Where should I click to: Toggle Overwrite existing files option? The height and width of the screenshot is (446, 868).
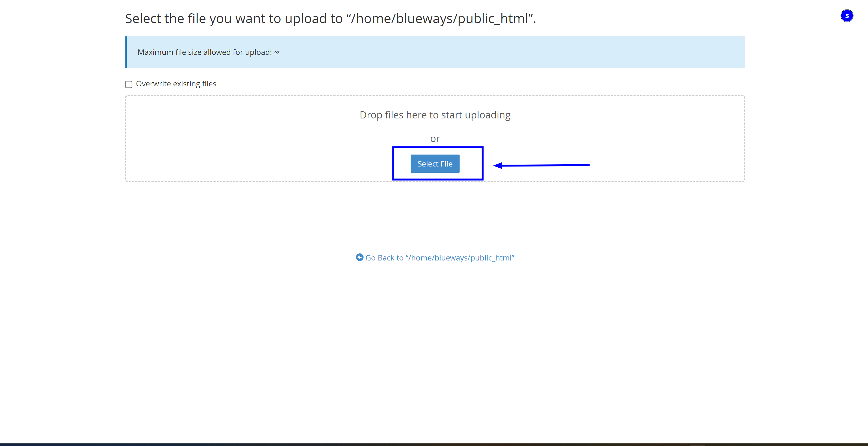pos(128,84)
